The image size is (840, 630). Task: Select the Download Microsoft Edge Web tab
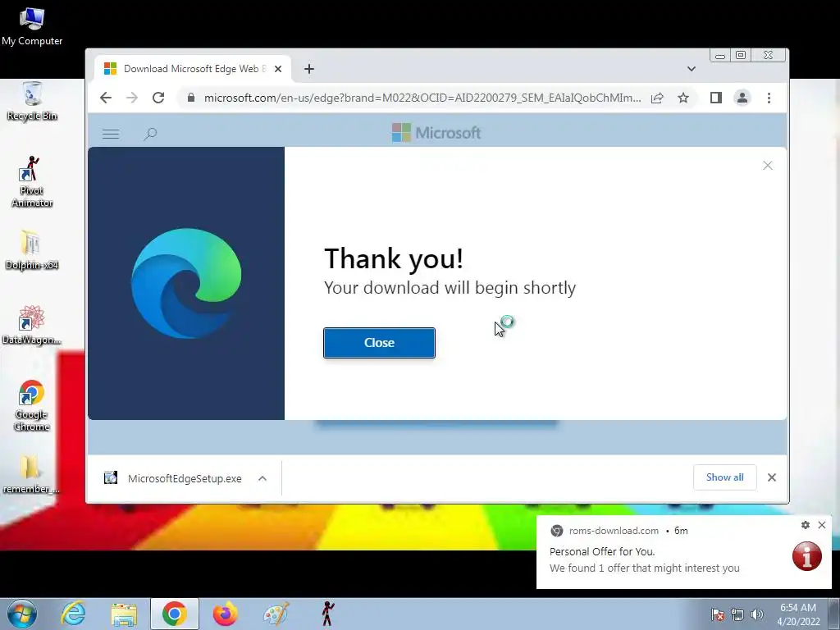pyautogui.click(x=193, y=69)
